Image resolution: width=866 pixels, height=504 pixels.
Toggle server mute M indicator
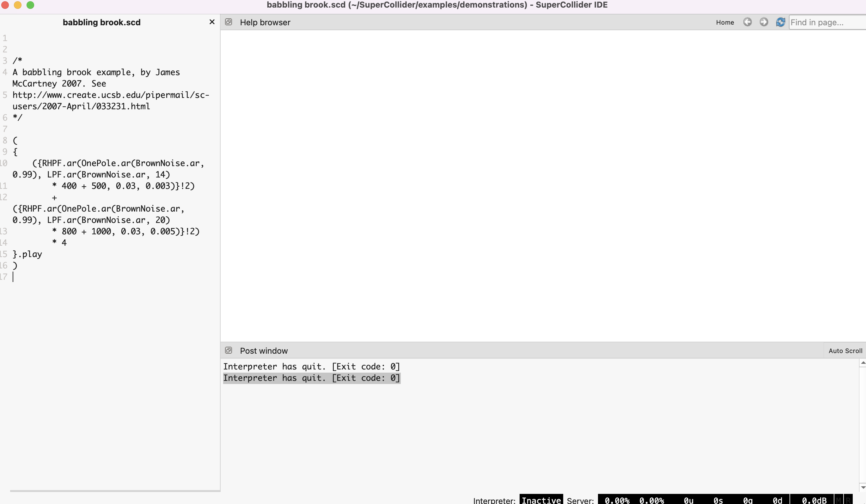(839, 500)
